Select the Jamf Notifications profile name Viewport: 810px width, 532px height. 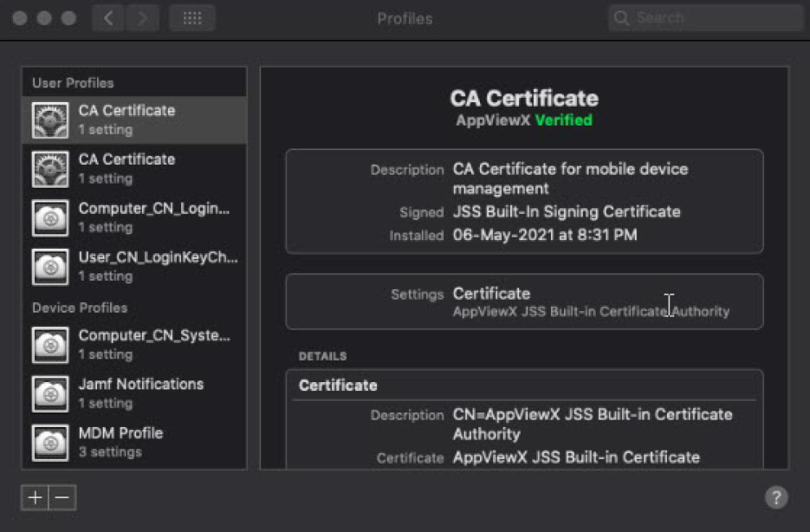pos(141,385)
